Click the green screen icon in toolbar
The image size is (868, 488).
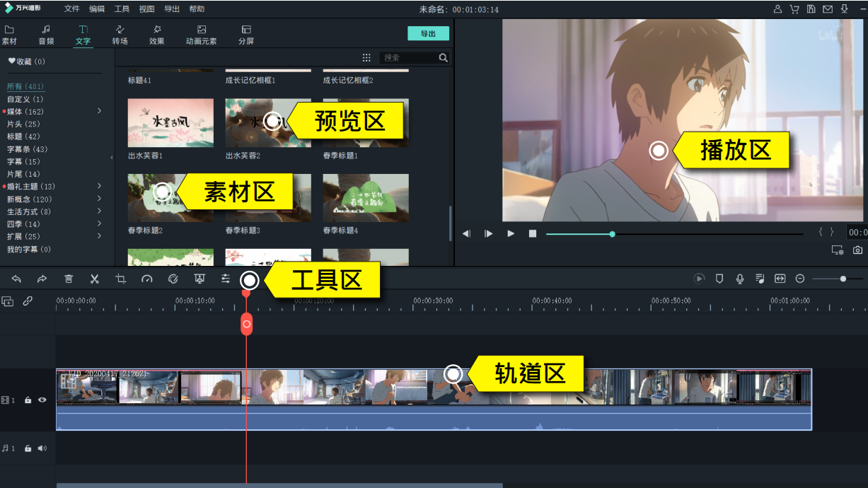(199, 279)
